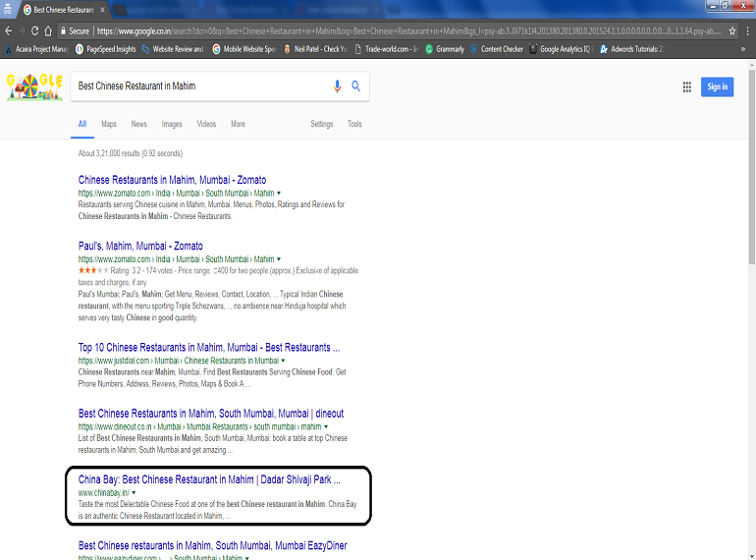Switch to the News search tab

(138, 124)
